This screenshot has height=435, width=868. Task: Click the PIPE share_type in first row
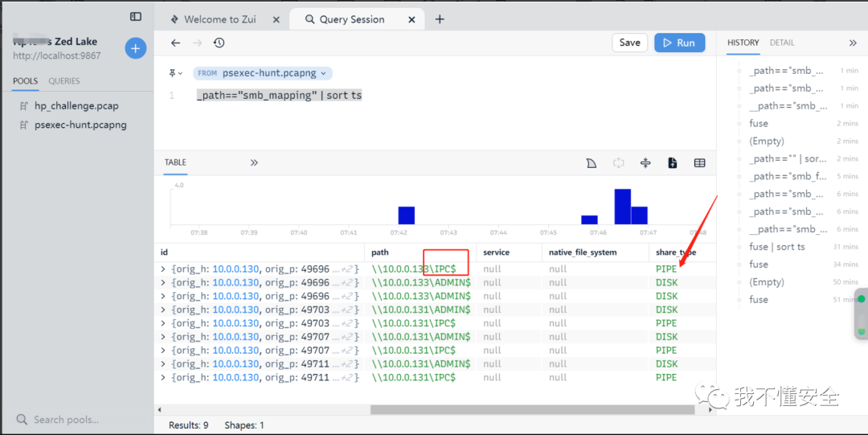coord(666,269)
